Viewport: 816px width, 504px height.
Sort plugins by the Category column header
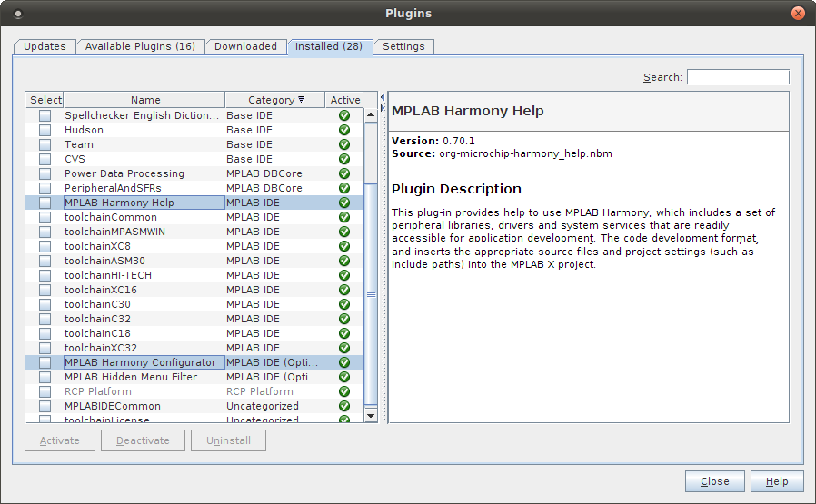(274, 100)
